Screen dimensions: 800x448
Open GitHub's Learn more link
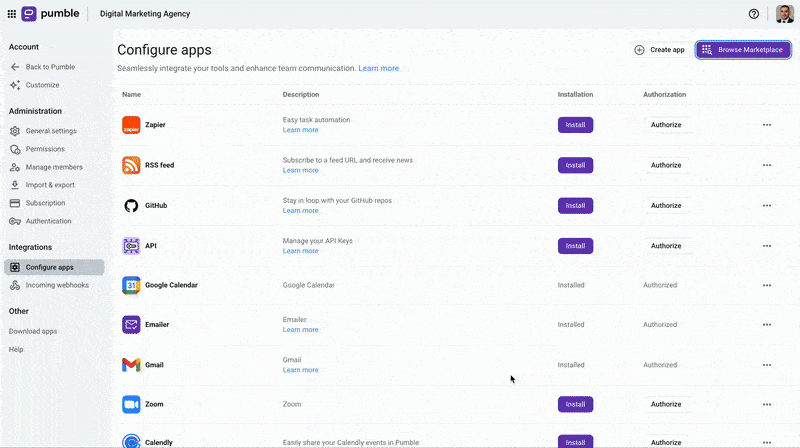click(x=301, y=211)
